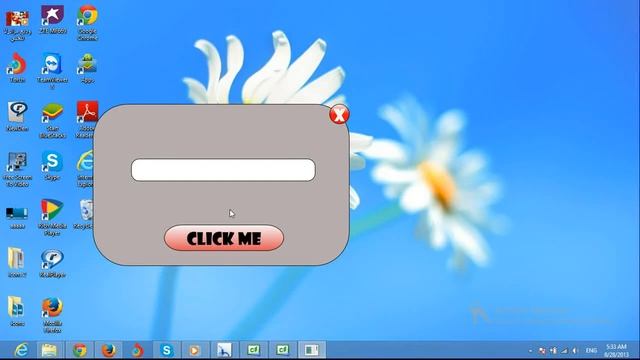The width and height of the screenshot is (640, 360).
Task: Open the green Apps desktop shortcut
Action: (87, 68)
